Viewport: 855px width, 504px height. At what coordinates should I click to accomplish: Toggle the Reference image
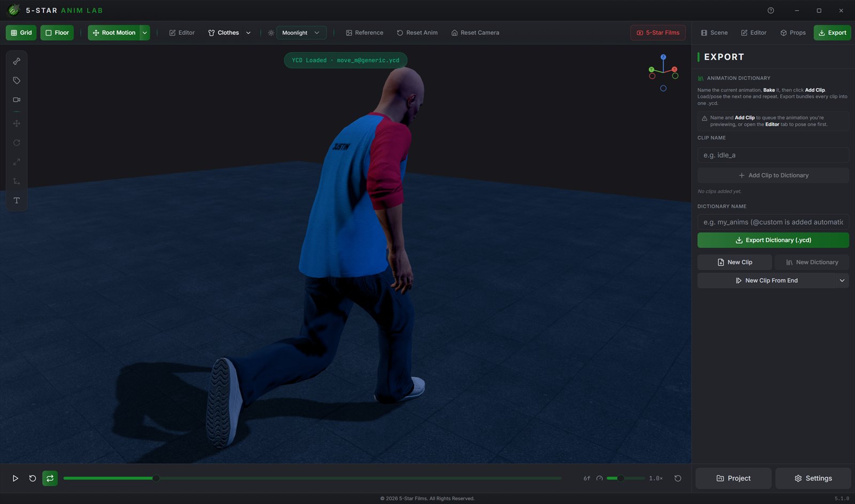pos(364,33)
